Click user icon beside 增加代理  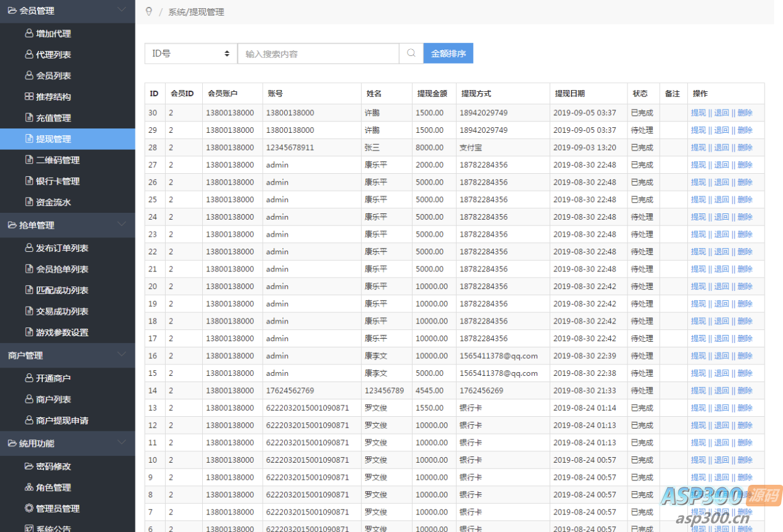(29, 33)
